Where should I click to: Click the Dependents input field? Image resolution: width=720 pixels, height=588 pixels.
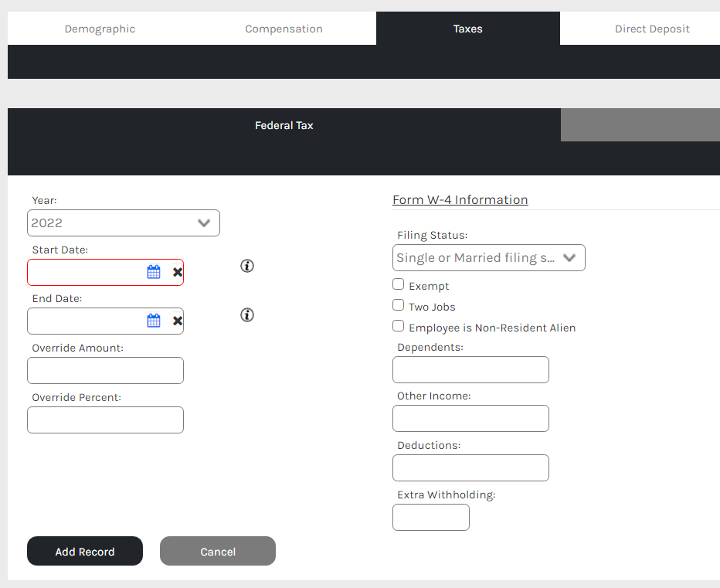(x=470, y=369)
